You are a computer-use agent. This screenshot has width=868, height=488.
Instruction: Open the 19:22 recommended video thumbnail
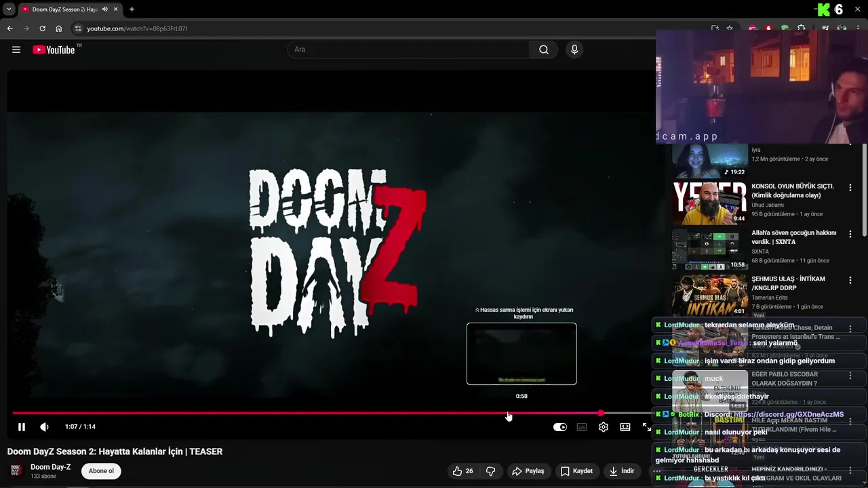click(709, 161)
